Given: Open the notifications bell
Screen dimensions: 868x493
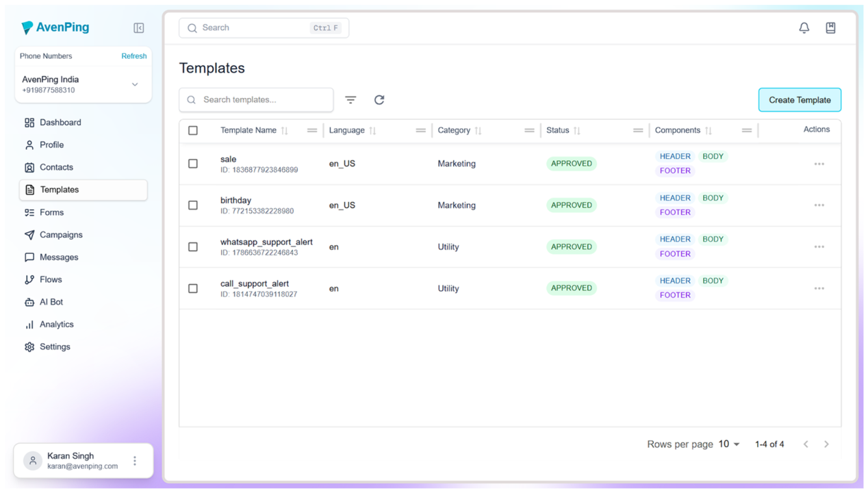Looking at the screenshot, I should coord(804,28).
